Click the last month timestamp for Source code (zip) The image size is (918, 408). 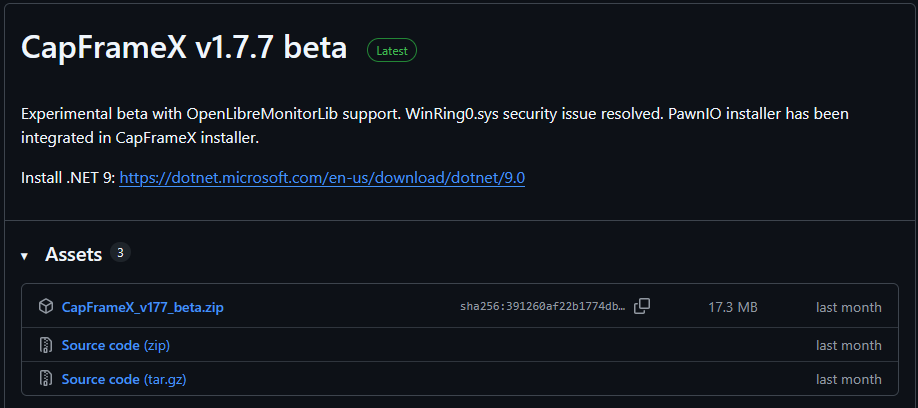[x=848, y=345]
